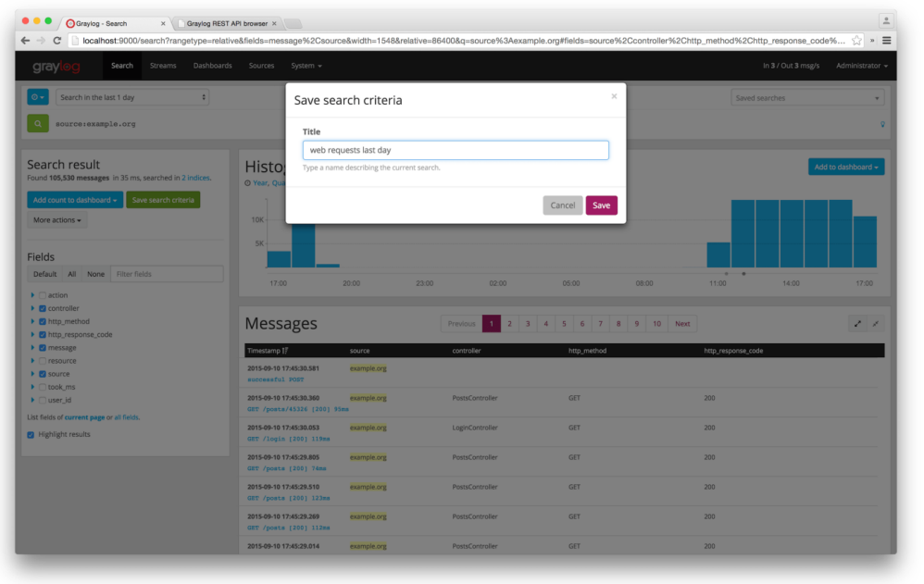Show All fields button
This screenshot has height=584, width=924.
pos(72,274)
